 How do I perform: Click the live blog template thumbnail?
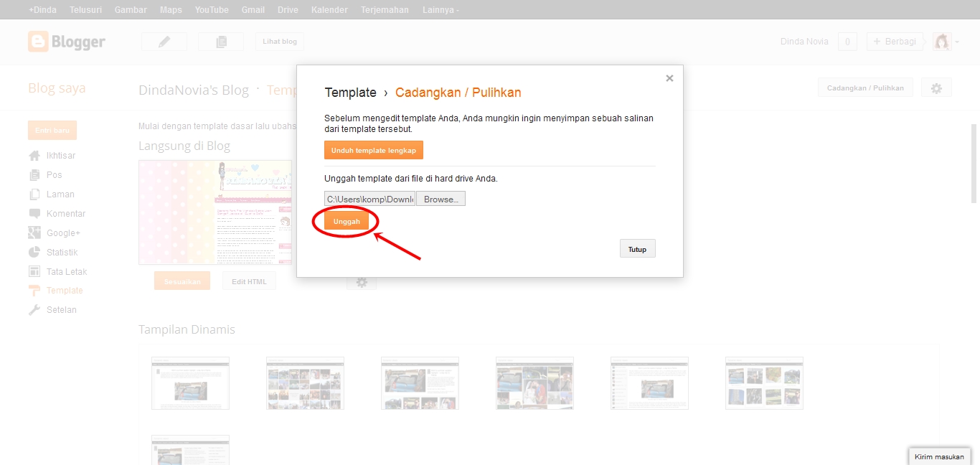click(215, 212)
